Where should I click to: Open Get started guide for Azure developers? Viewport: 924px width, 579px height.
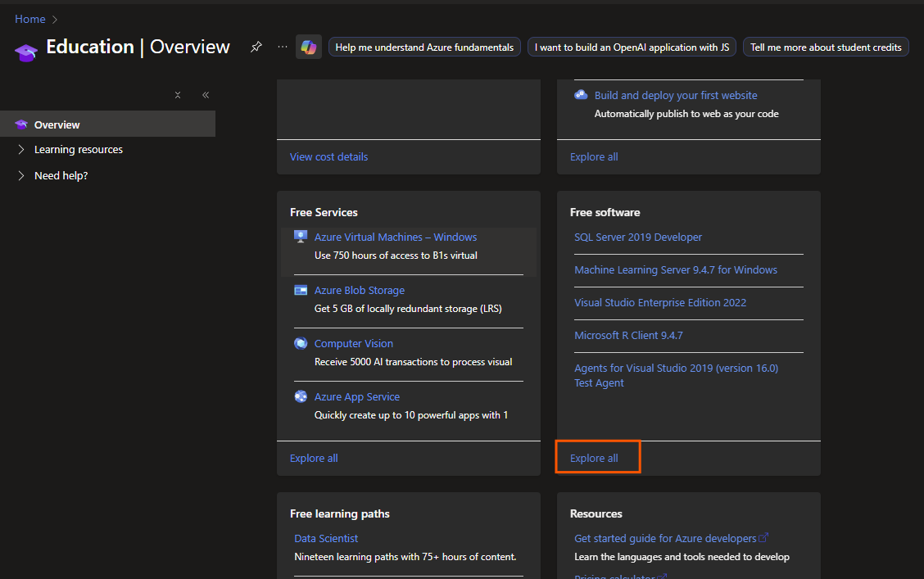point(665,538)
